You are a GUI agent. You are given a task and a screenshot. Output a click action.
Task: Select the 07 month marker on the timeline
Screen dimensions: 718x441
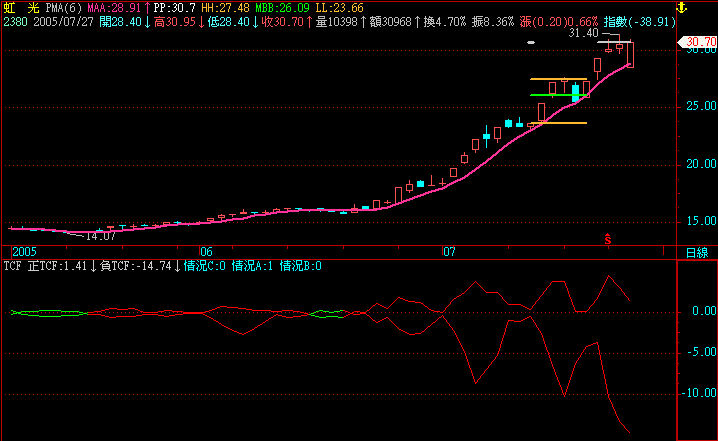point(449,252)
